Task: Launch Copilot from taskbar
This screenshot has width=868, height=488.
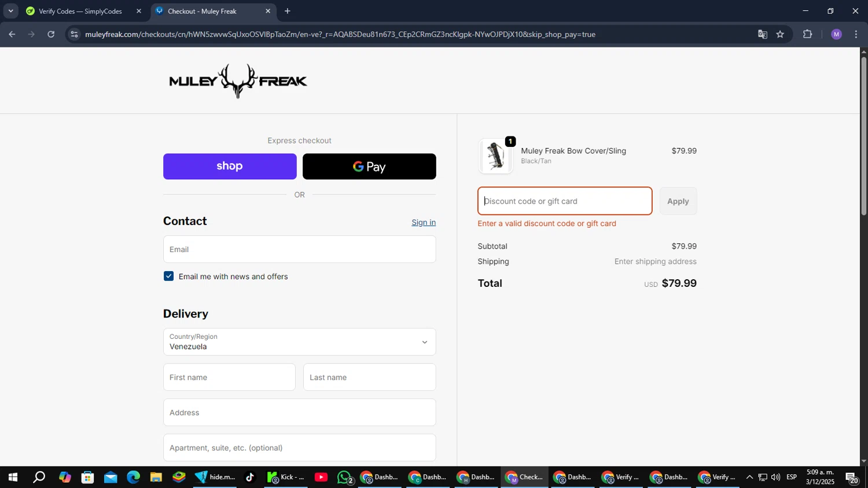Action: tap(65, 478)
